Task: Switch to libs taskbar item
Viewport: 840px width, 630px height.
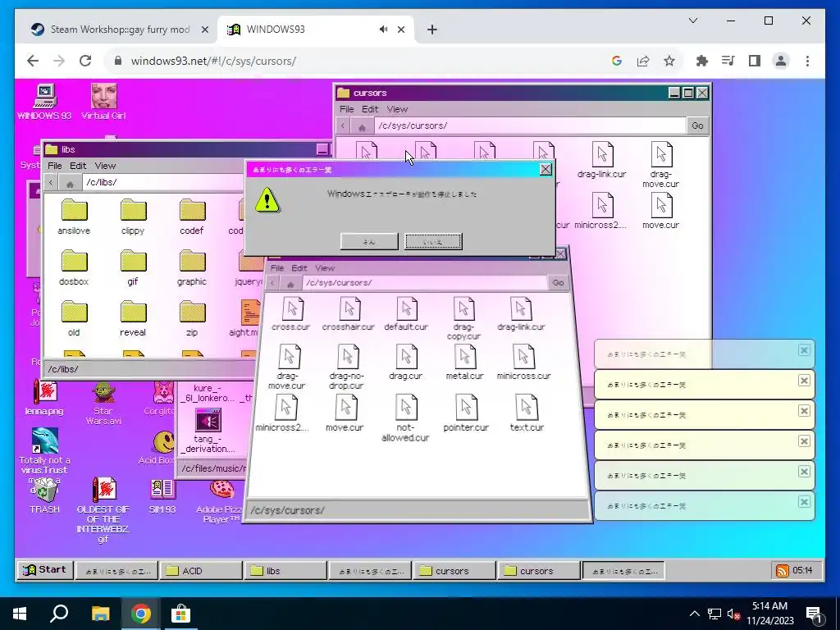Action: pos(285,571)
